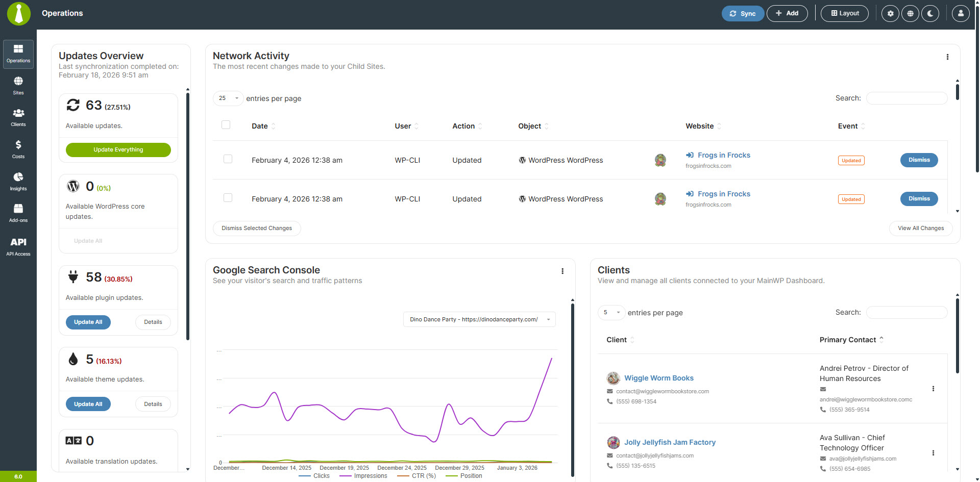Check the select-all checkbox in Network Activity

[226, 125]
